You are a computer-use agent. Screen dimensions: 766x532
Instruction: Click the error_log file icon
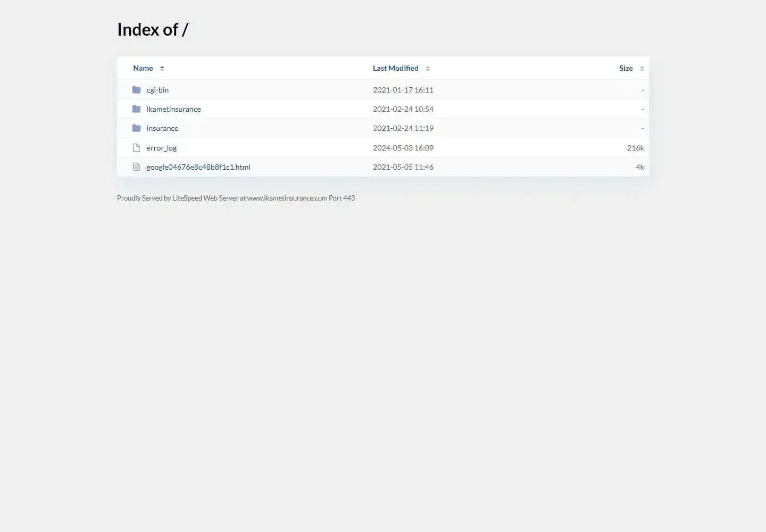pyautogui.click(x=136, y=148)
